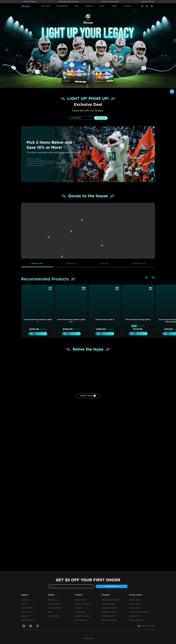Click the Pick 2 Items mascot banner
The width and height of the screenshot is (176, 644).
click(x=88, y=154)
